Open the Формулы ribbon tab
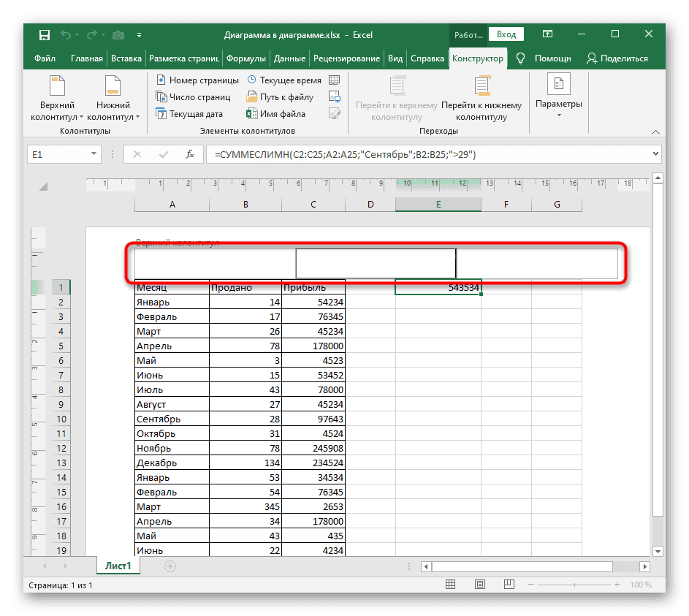This screenshot has height=616, width=689. (245, 58)
